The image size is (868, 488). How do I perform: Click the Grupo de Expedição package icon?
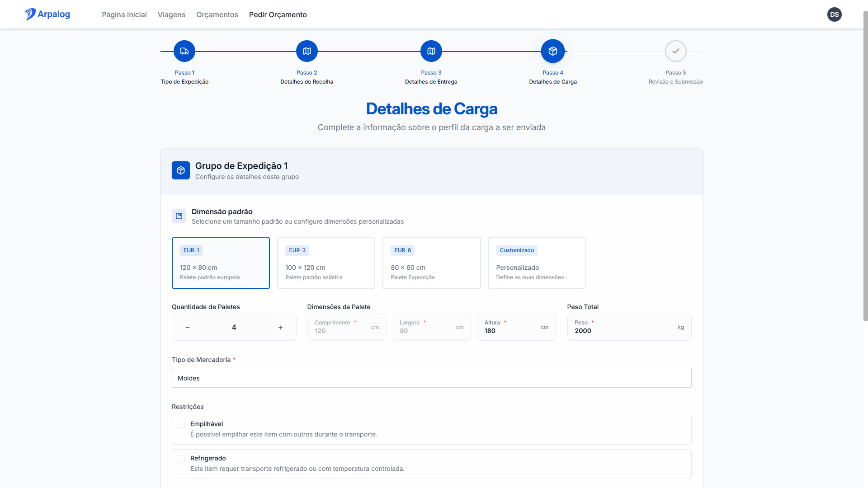pos(180,170)
